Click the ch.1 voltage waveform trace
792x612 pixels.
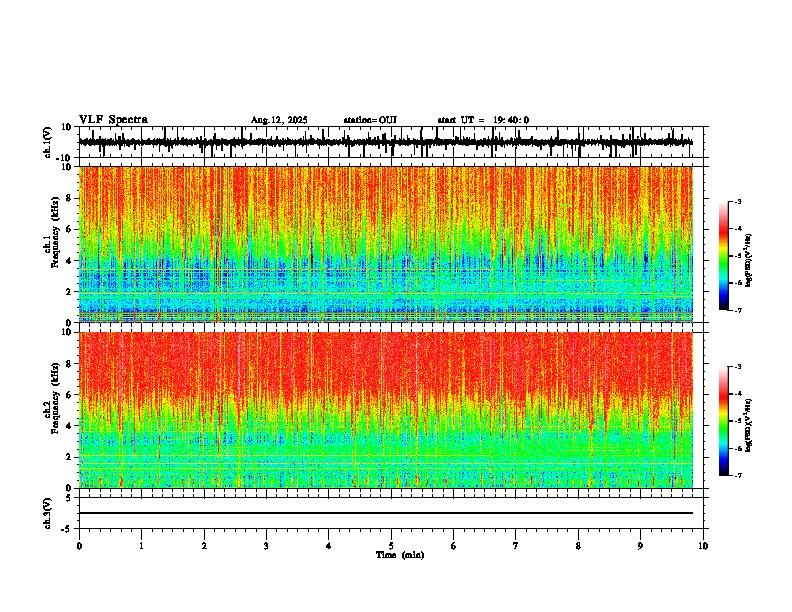coord(385,142)
